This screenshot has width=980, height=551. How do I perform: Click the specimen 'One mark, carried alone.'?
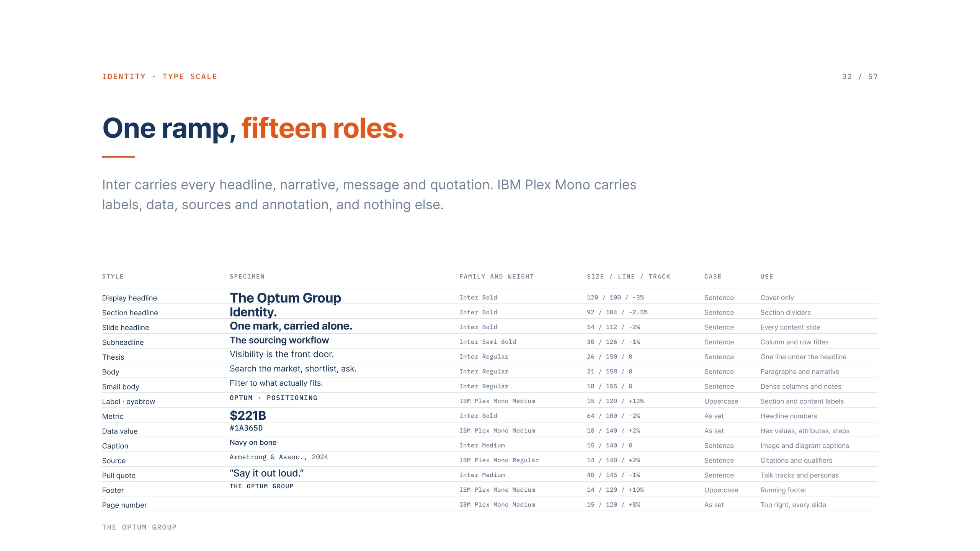(x=291, y=326)
